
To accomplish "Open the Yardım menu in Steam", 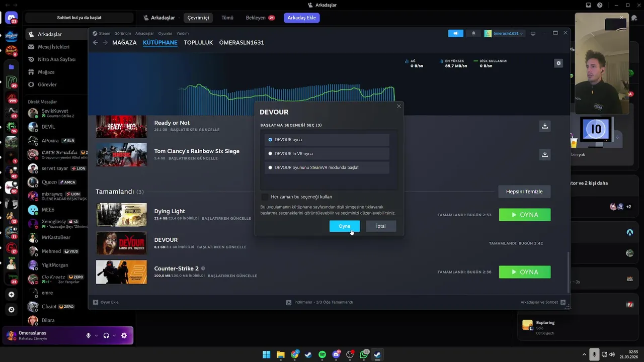I will [x=183, y=34].
